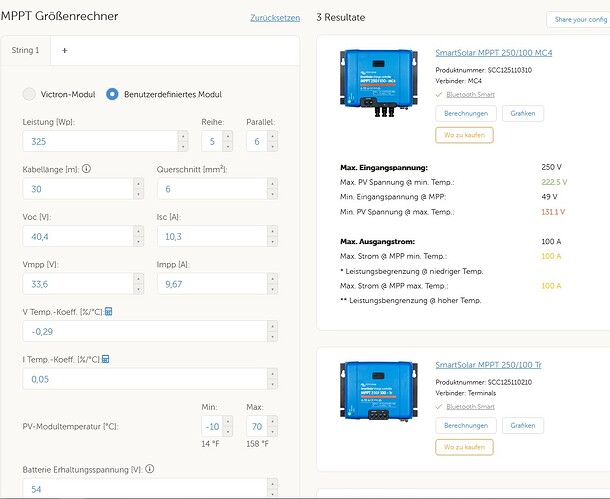610x499 pixels.
Task: Click Grafiken for the MC4 model
Action: [522, 114]
